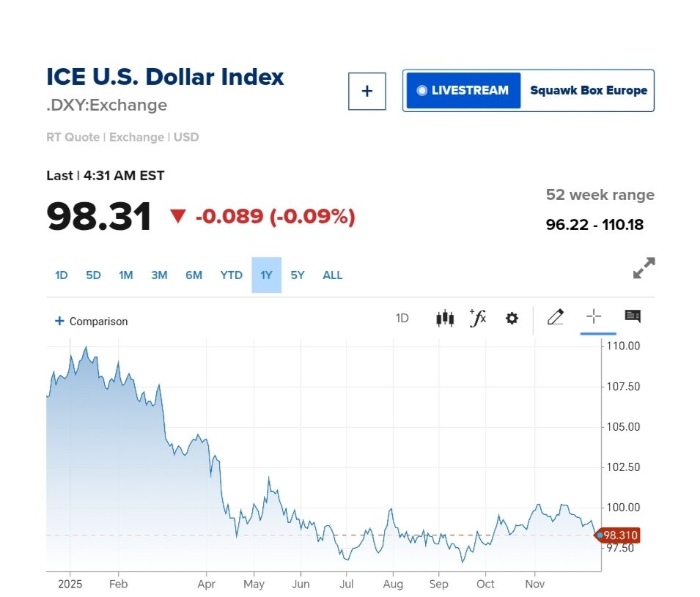Show the ALL time range

click(333, 275)
